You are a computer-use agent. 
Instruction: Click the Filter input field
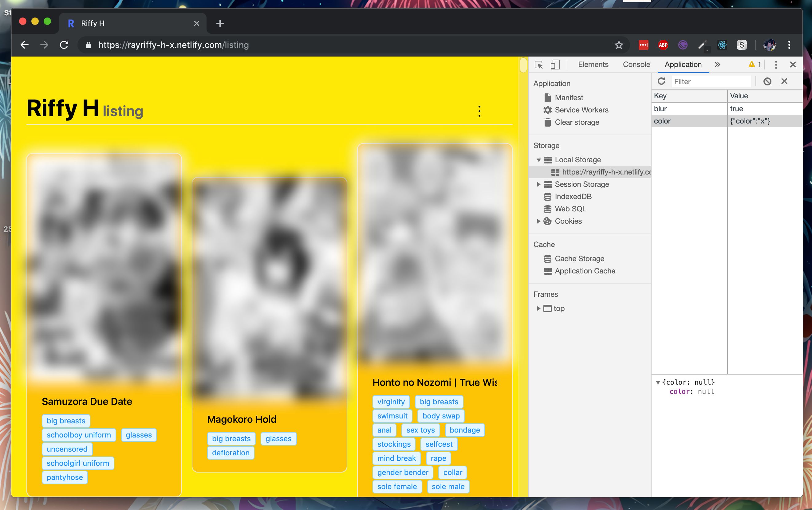tap(711, 82)
